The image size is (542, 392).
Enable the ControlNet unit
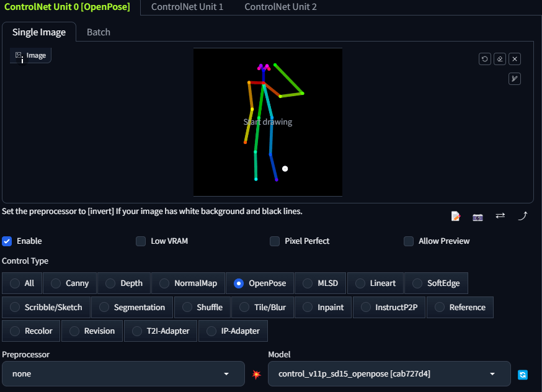tap(7, 241)
